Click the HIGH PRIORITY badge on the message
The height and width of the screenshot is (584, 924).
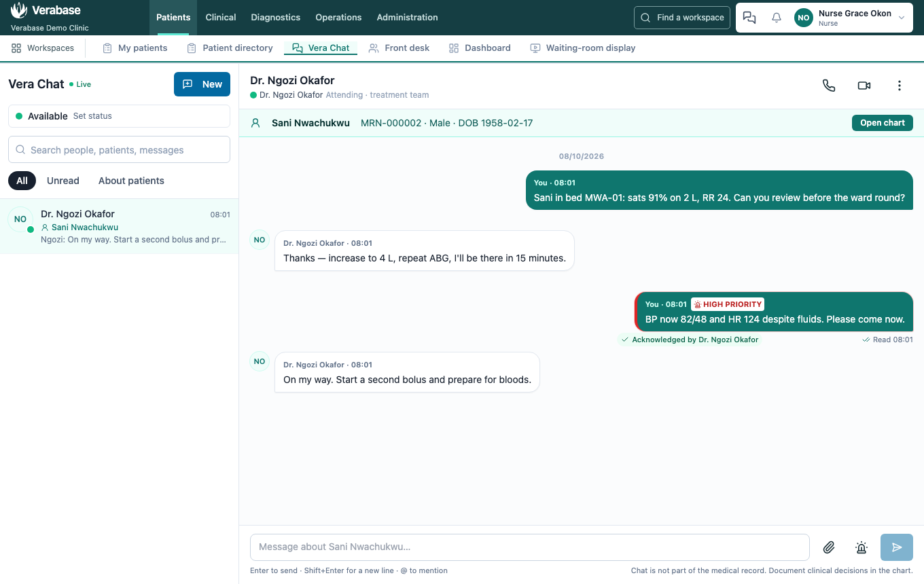[x=728, y=304]
